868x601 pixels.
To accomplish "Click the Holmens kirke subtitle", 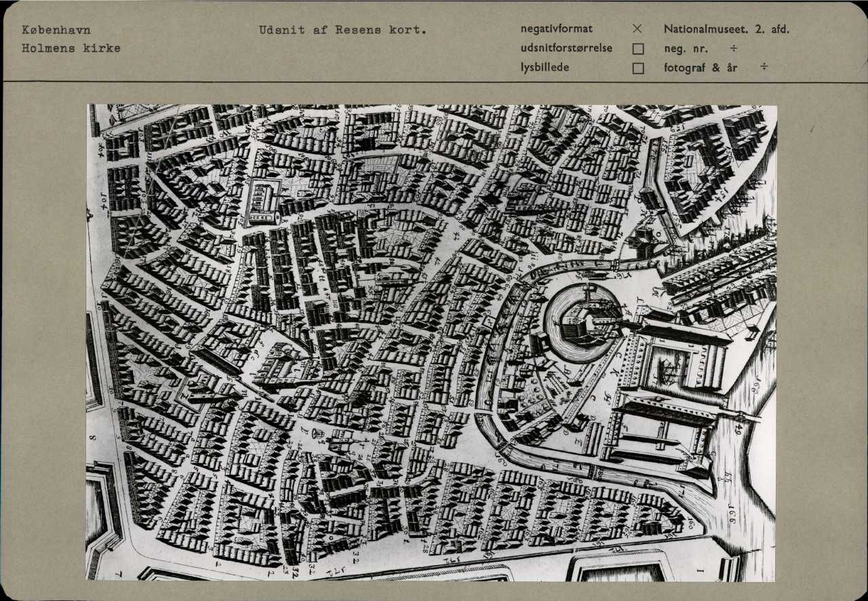I will [71, 48].
